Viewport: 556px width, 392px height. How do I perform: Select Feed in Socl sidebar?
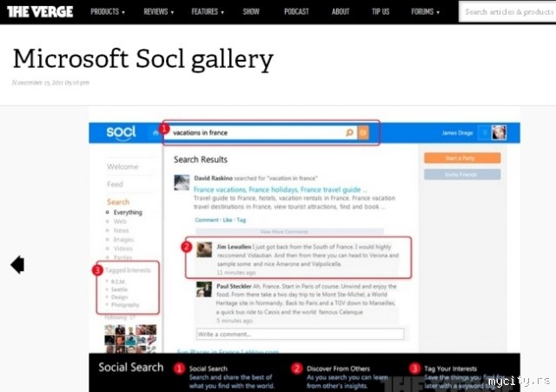[x=115, y=184]
